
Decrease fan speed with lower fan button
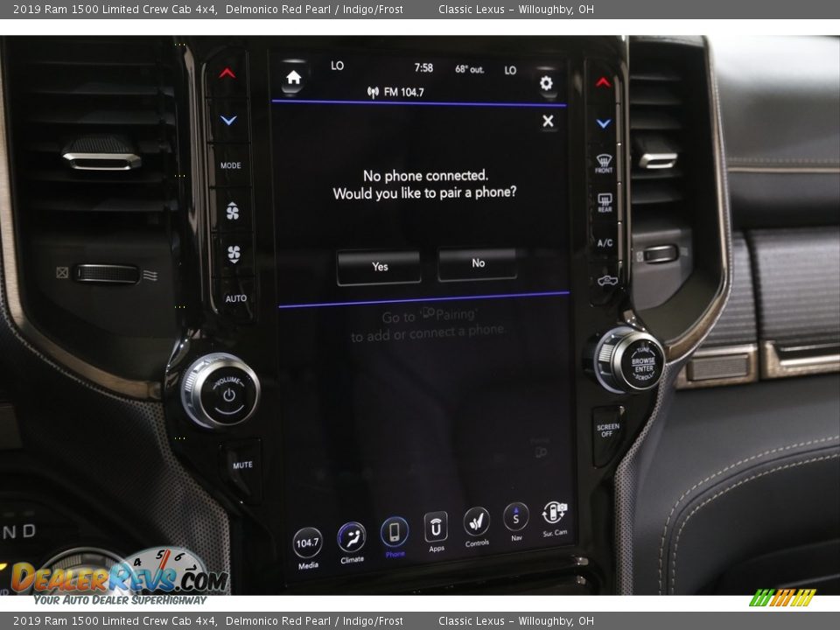(x=234, y=254)
